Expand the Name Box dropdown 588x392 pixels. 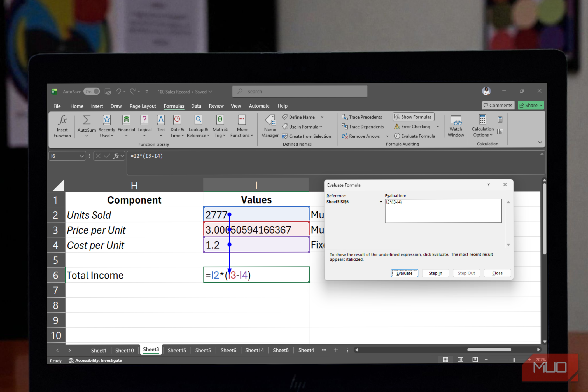click(x=81, y=156)
